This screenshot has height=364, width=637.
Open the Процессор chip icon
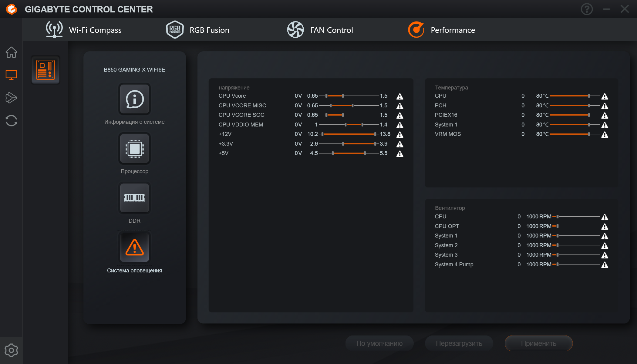point(134,149)
